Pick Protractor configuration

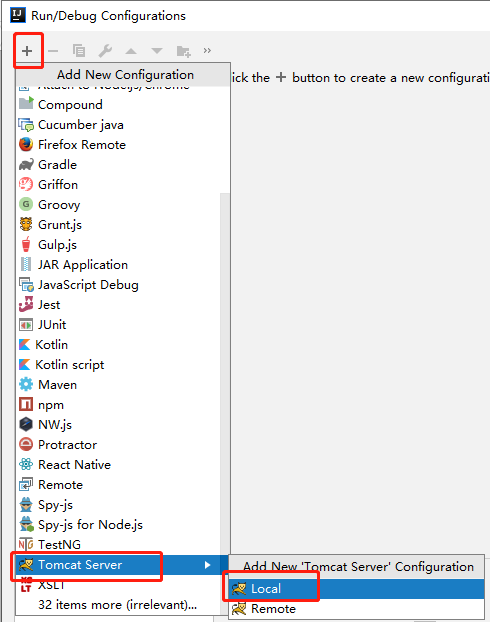click(118, 445)
